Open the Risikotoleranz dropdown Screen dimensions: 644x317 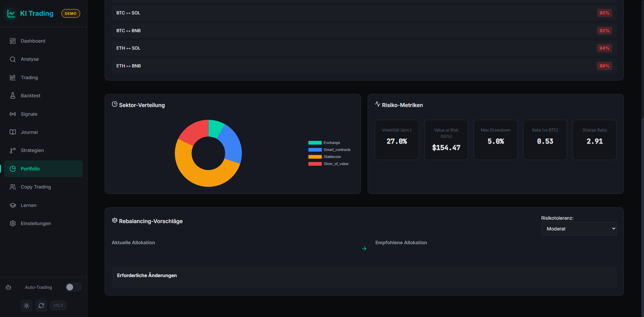coord(579,229)
